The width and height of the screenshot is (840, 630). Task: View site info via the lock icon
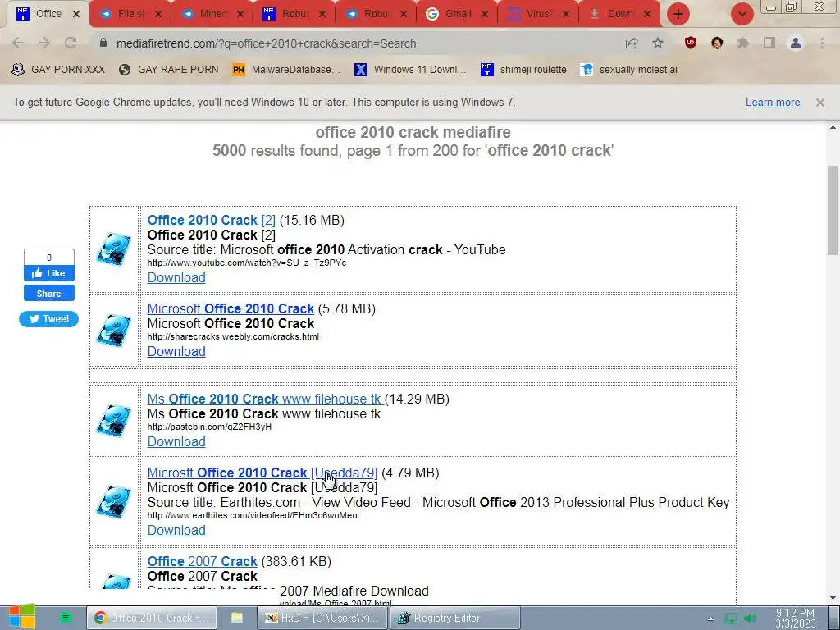coord(103,43)
